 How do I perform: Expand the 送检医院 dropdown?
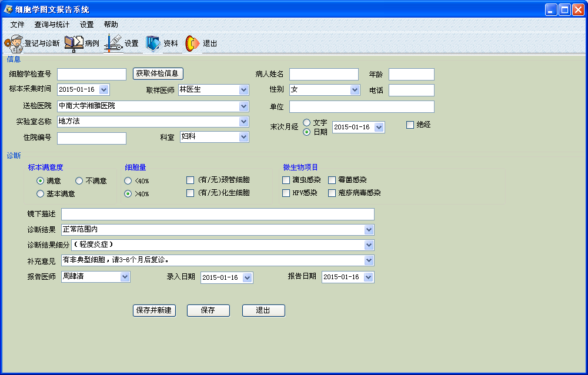(x=244, y=106)
